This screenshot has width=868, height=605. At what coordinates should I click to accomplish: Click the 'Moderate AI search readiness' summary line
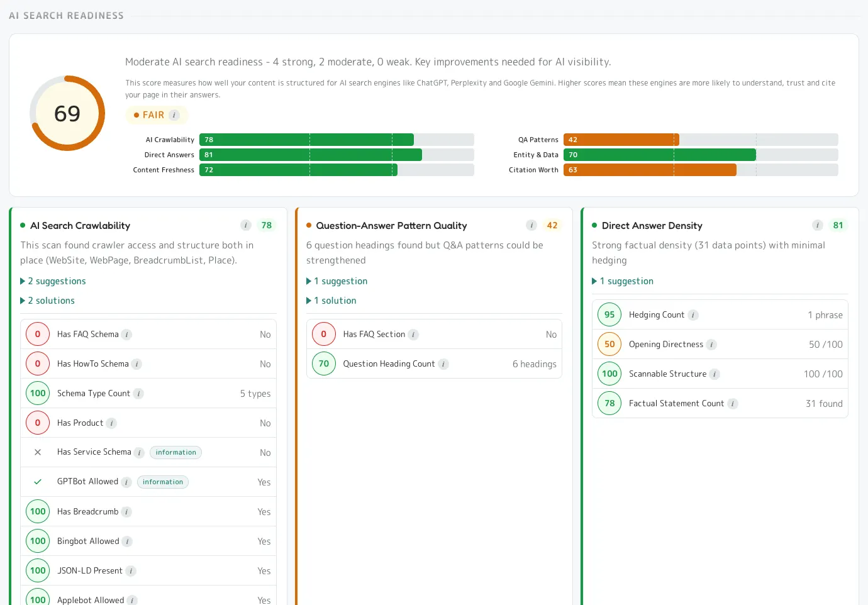pyautogui.click(x=368, y=62)
